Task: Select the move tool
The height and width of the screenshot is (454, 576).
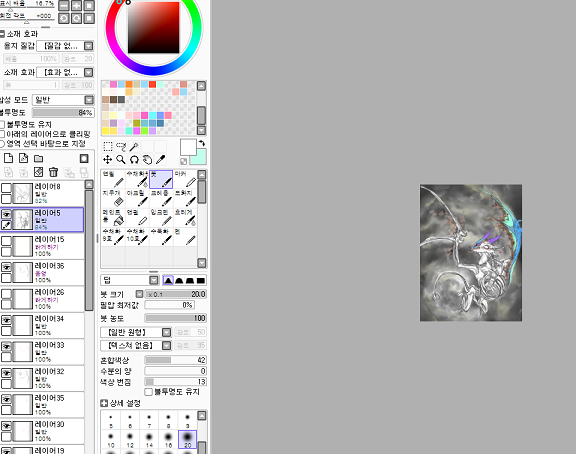Action: pos(108,159)
